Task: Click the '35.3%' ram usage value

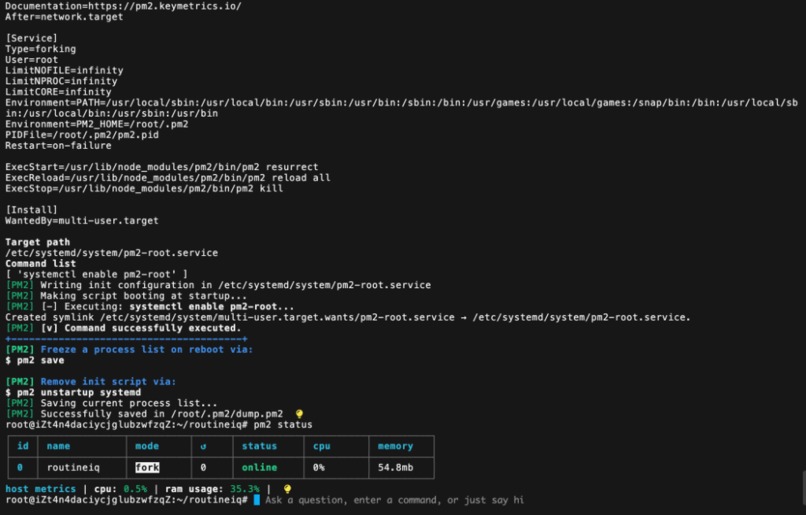Action: point(245,489)
